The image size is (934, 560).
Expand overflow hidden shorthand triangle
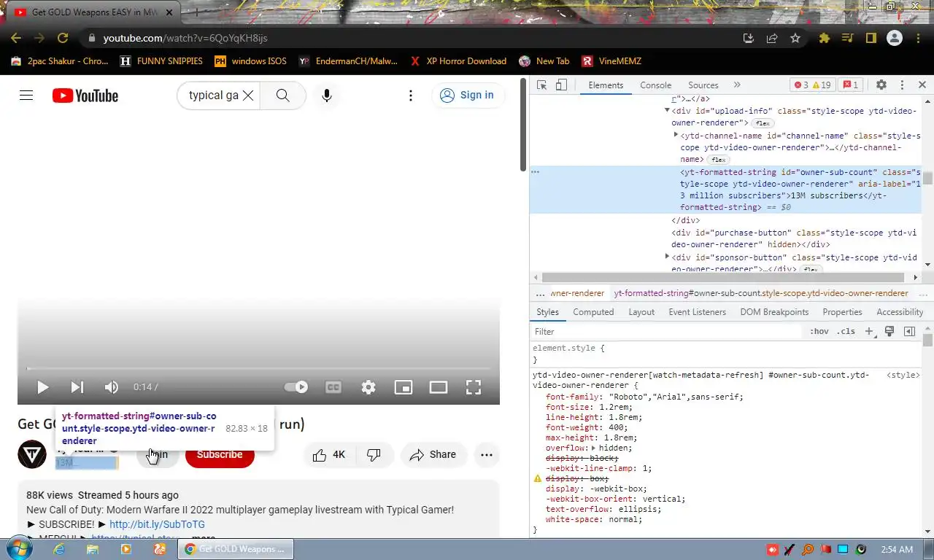[593, 448]
